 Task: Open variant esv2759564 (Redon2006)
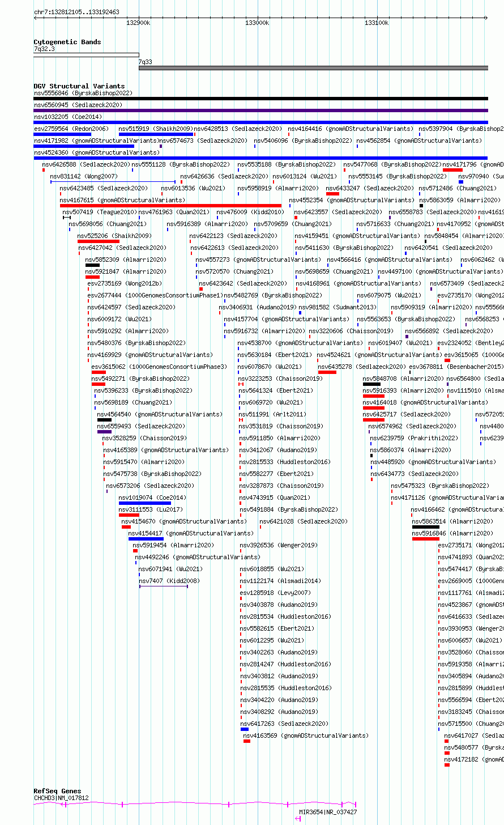[x=71, y=129]
